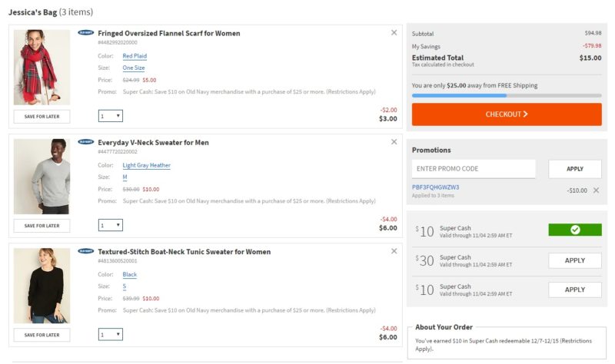Screen dimensions: 615x364
Task: Click the Enter Promo Code field
Action: click(x=474, y=169)
